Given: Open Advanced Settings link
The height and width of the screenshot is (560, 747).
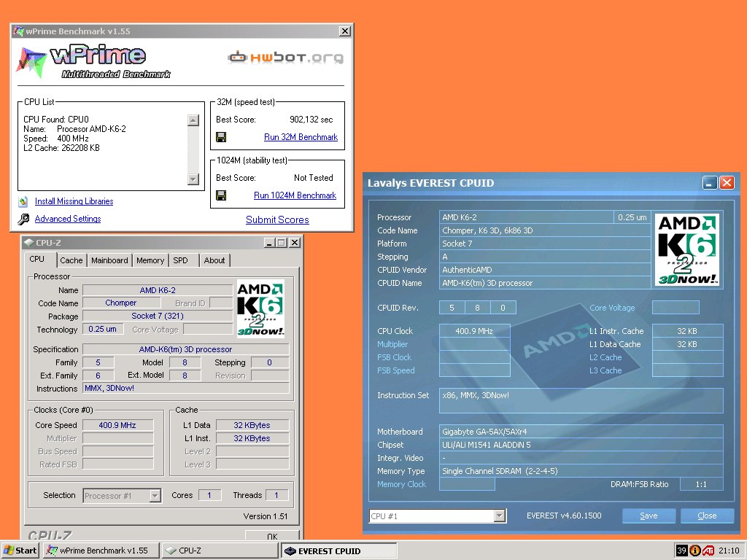Looking at the screenshot, I should pos(68,219).
